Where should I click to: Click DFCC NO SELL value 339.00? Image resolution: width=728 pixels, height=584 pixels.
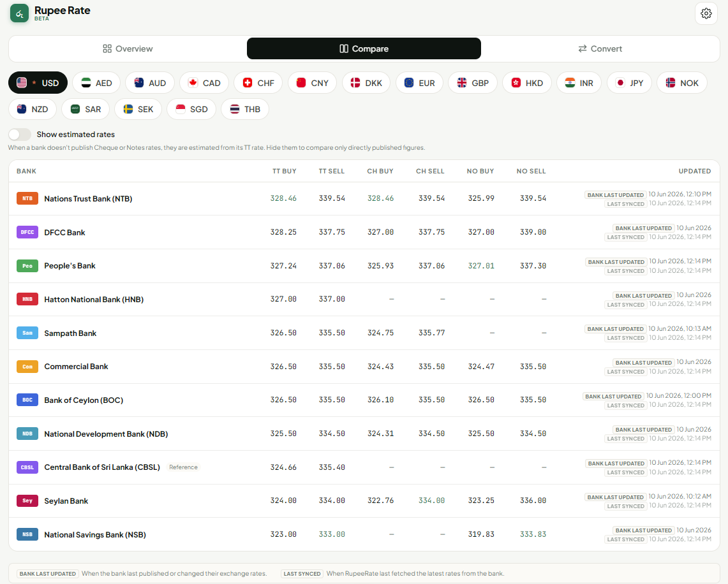tap(533, 232)
